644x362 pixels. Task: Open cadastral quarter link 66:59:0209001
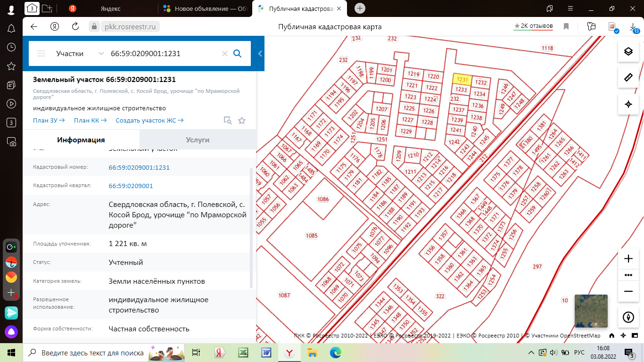pos(131,186)
